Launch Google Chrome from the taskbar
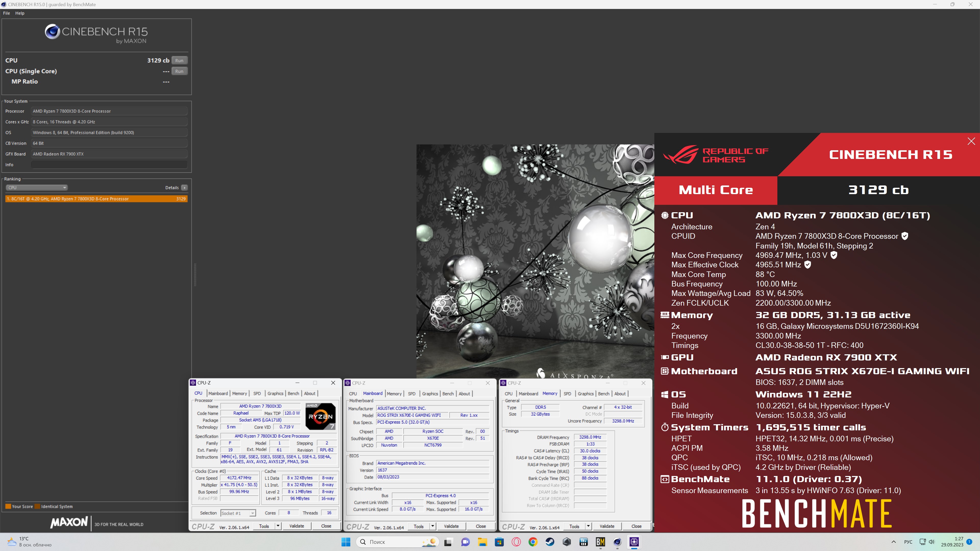 [x=533, y=542]
